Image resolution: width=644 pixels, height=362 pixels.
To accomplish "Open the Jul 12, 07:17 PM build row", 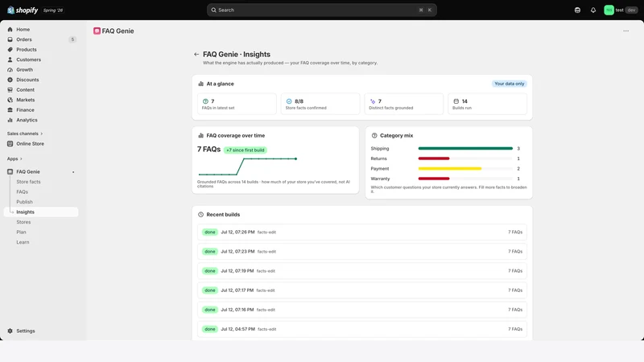I will pyautogui.click(x=361, y=290).
